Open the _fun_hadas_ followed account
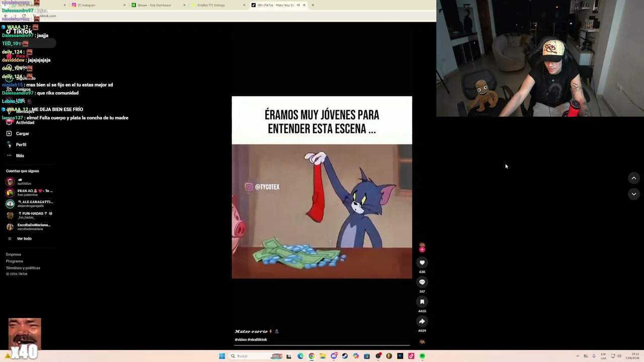 pos(29,215)
